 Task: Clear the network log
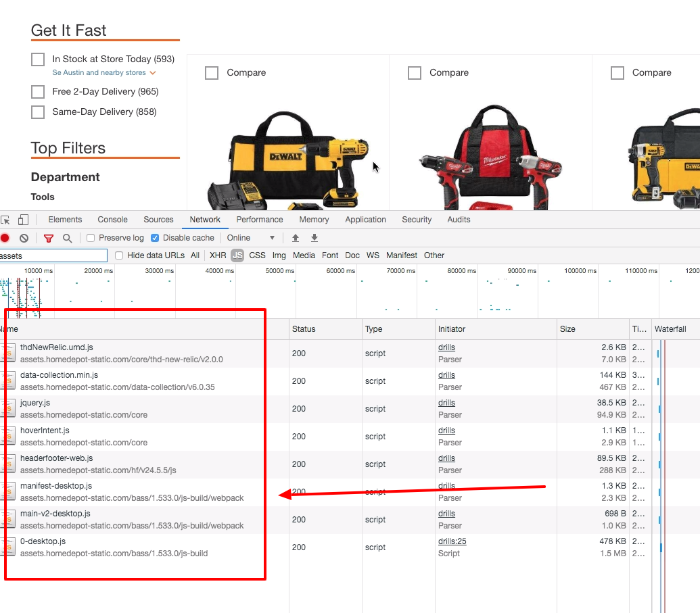pos(24,238)
